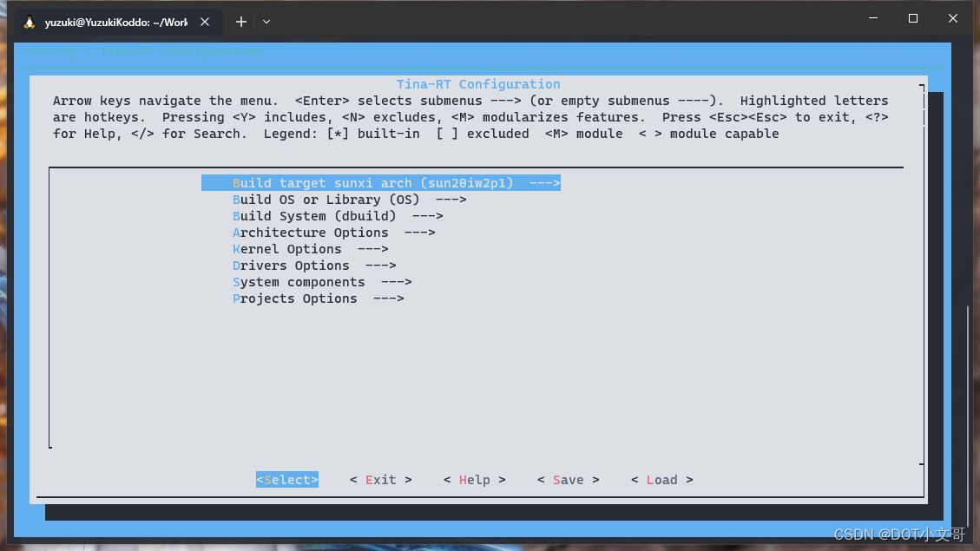Click the Select button
The width and height of the screenshot is (980, 551).
[x=286, y=480]
